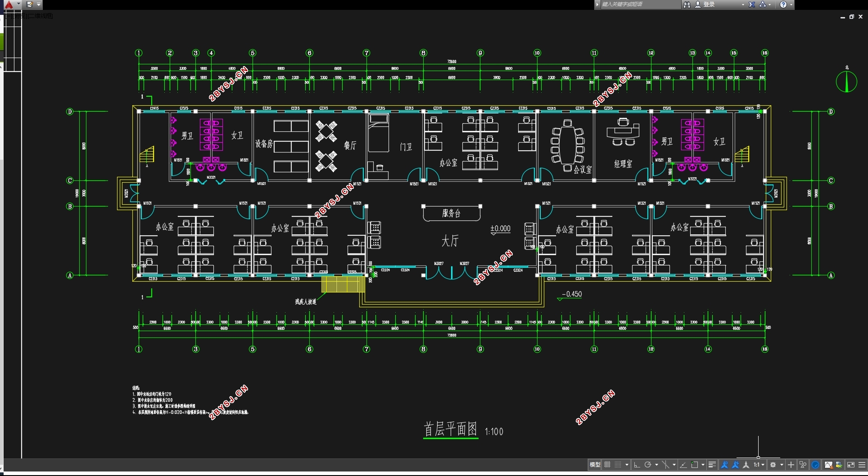Toggle isometric drafting icon
The height and width of the screenshot is (476, 868).
pos(665,465)
